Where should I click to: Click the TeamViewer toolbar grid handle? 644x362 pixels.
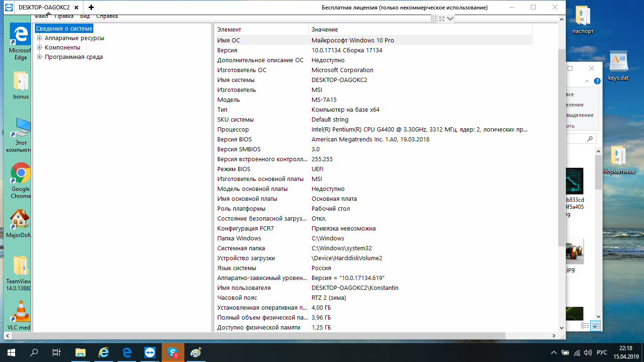(x=434, y=19)
